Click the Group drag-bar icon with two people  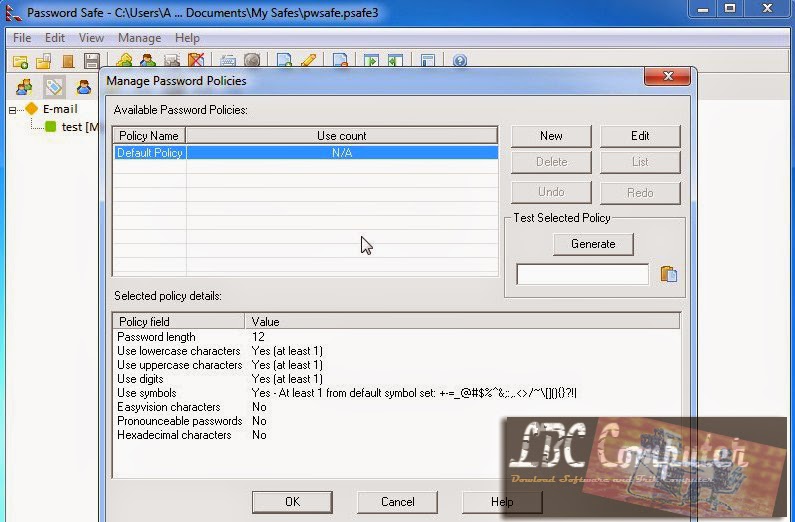(x=24, y=87)
